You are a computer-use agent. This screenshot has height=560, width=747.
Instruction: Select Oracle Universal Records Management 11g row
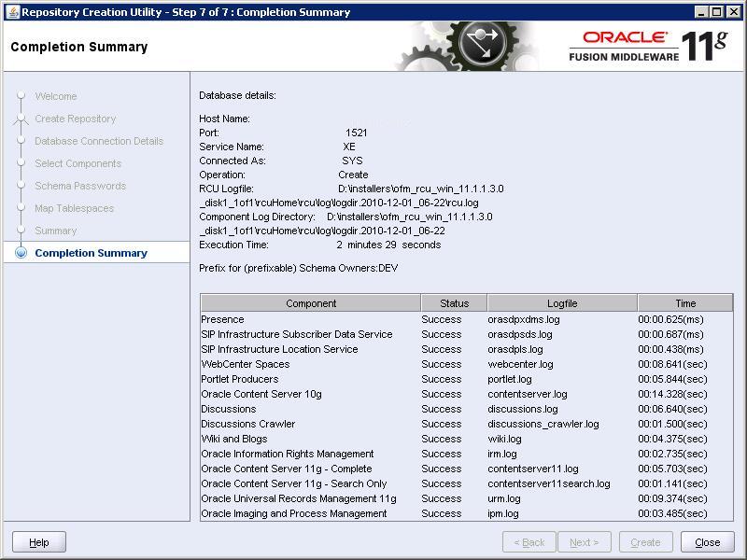(466, 498)
